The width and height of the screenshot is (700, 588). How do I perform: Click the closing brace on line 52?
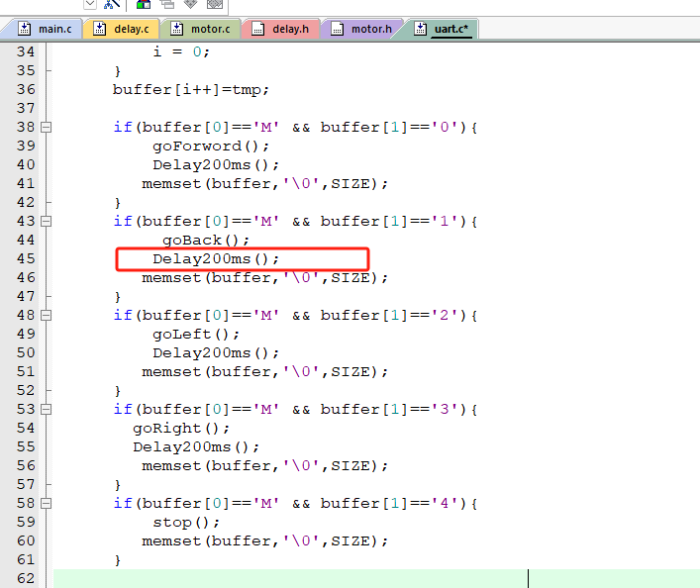click(118, 391)
